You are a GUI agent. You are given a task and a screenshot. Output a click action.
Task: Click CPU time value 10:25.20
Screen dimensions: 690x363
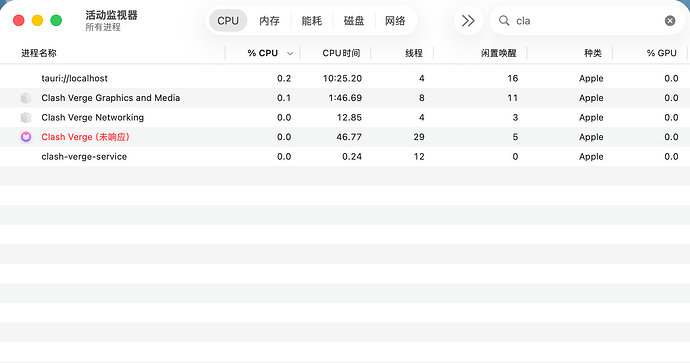(342, 78)
